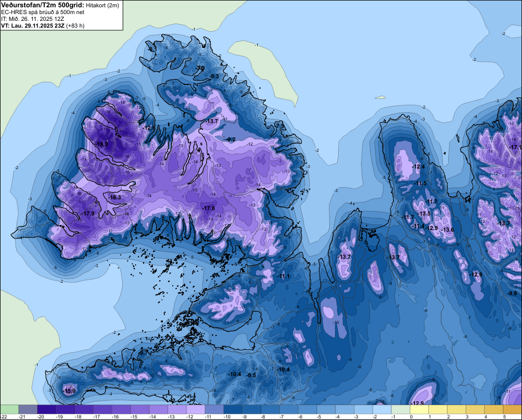This screenshot has width=522, height=420.
Task: Click the EC-HRES spá brúuð á 500m net line
Action: click(x=43, y=12)
